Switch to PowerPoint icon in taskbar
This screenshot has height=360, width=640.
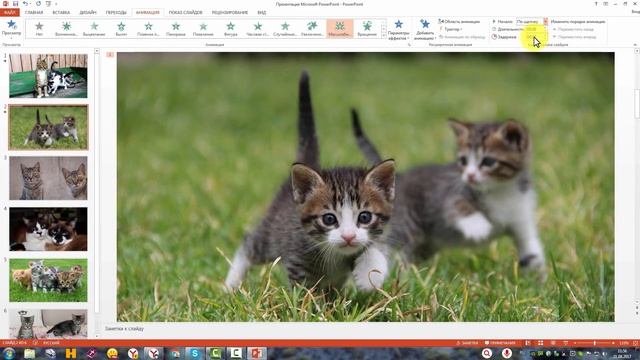256,353
